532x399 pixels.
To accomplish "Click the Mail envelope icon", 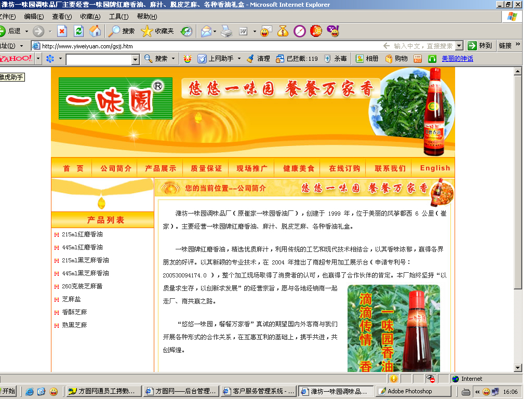I will coord(206,31).
